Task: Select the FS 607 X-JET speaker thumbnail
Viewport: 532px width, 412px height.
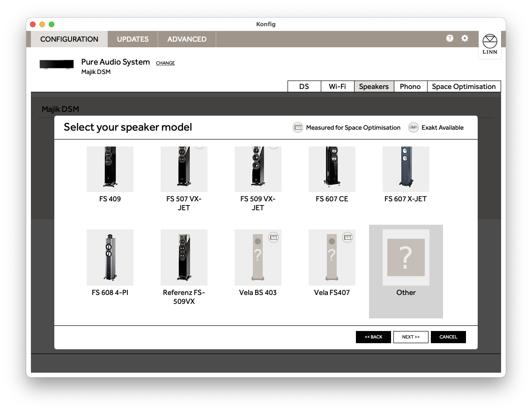Action: pos(406,169)
